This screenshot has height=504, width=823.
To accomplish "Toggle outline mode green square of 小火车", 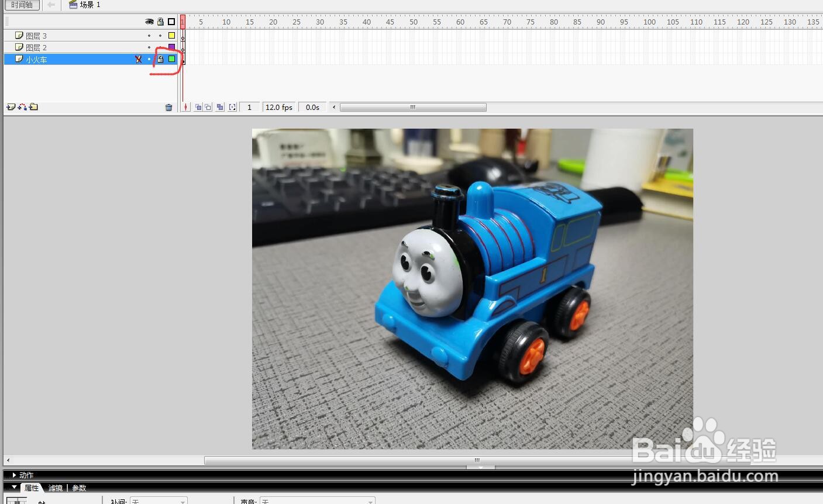I will point(171,59).
